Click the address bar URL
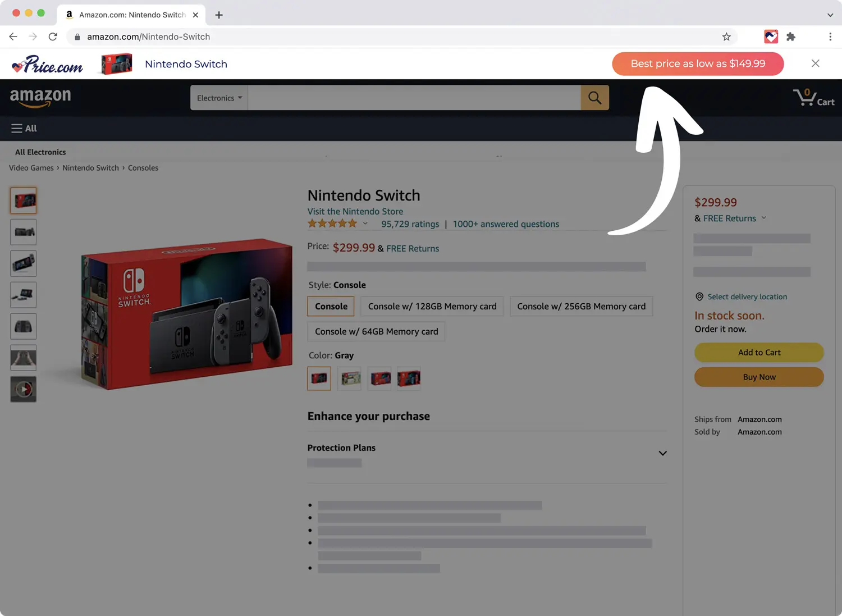This screenshot has width=842, height=616. point(148,37)
